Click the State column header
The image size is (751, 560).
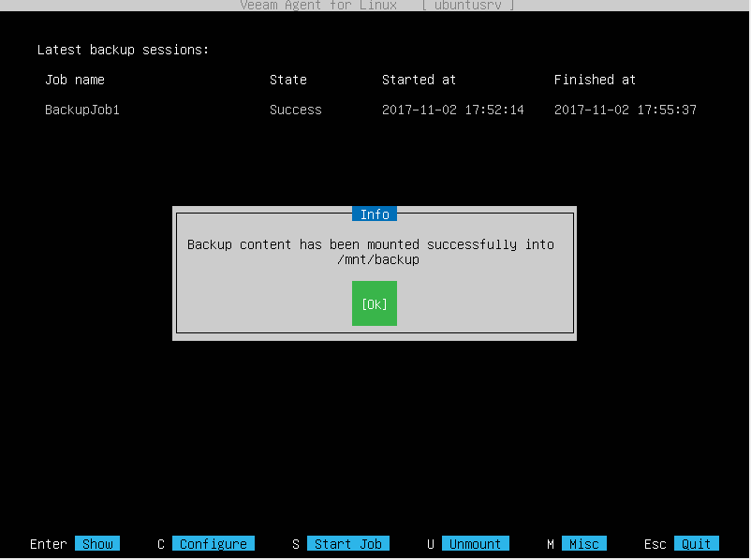(x=287, y=80)
